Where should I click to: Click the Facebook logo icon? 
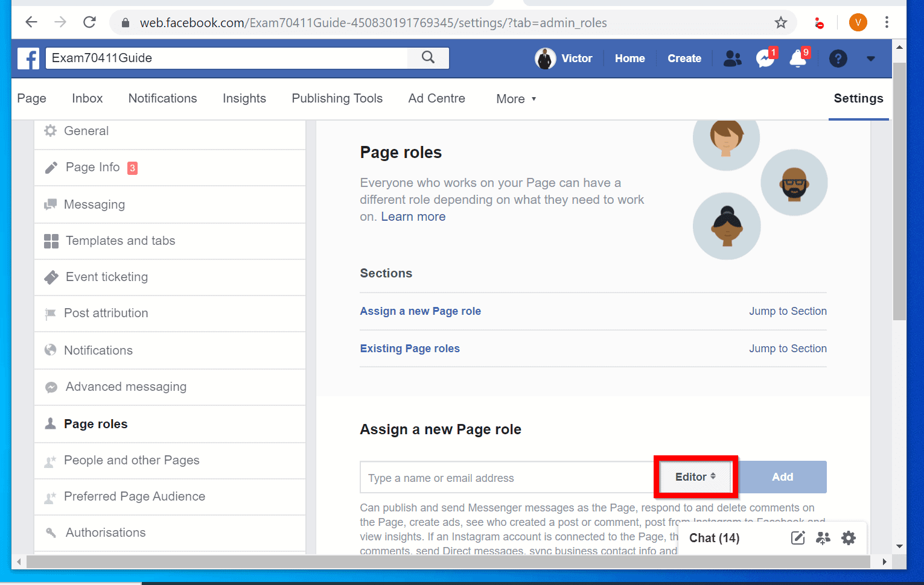[x=28, y=58]
